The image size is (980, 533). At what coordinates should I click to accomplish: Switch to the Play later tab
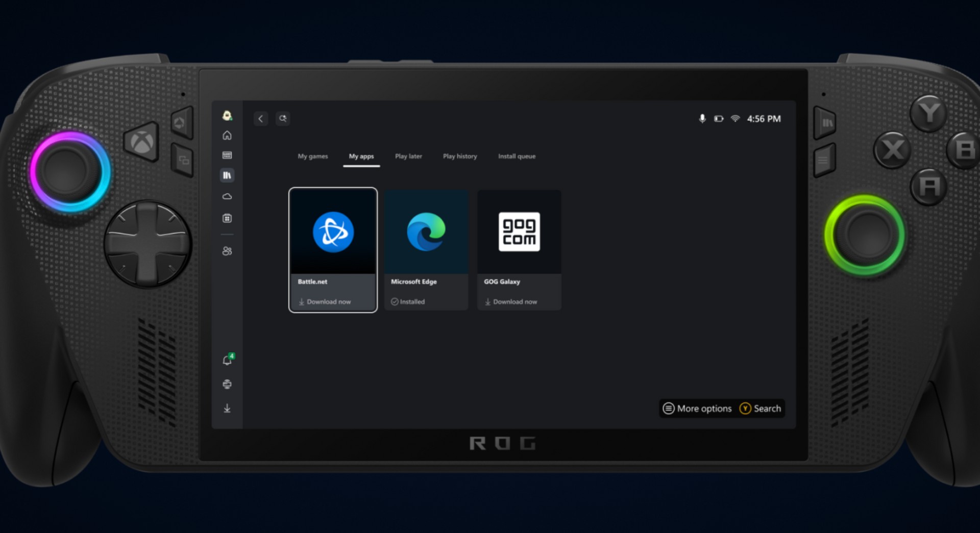coord(408,156)
